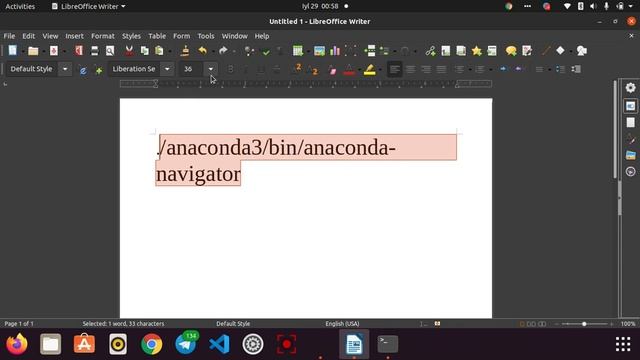This screenshot has height=360, width=640.
Task: Click the Decrease Indent arrow icon
Action: pyautogui.click(x=518, y=69)
